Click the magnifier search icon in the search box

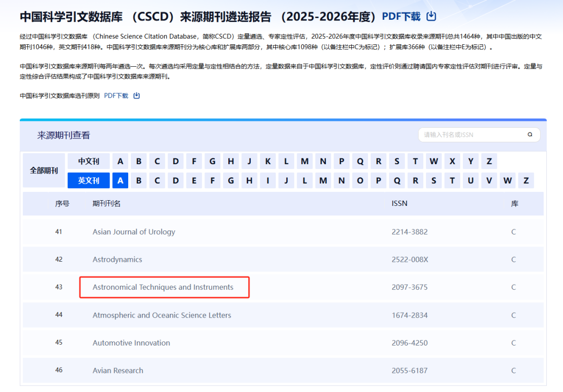[x=530, y=134]
